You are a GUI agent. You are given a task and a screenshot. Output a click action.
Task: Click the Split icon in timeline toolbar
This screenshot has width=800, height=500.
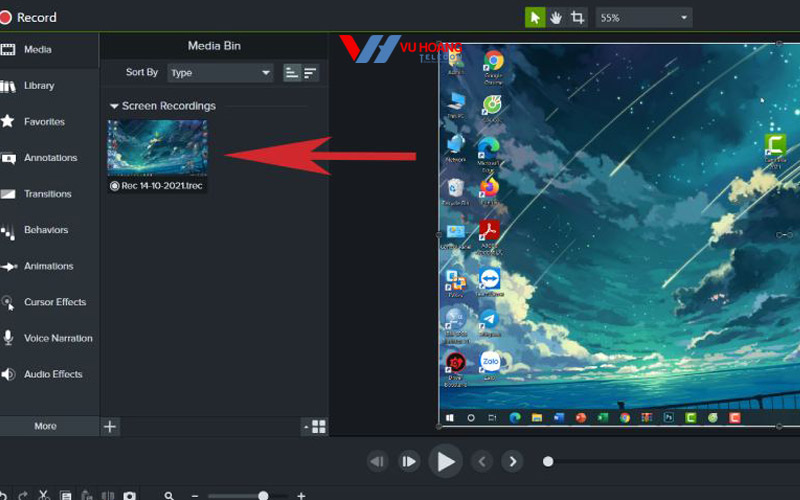(108, 495)
